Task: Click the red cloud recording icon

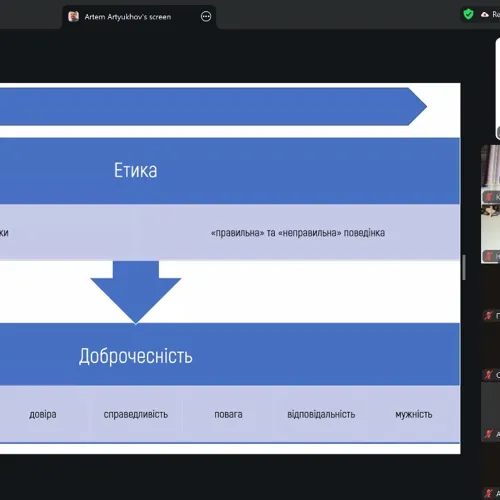Action: (x=485, y=14)
